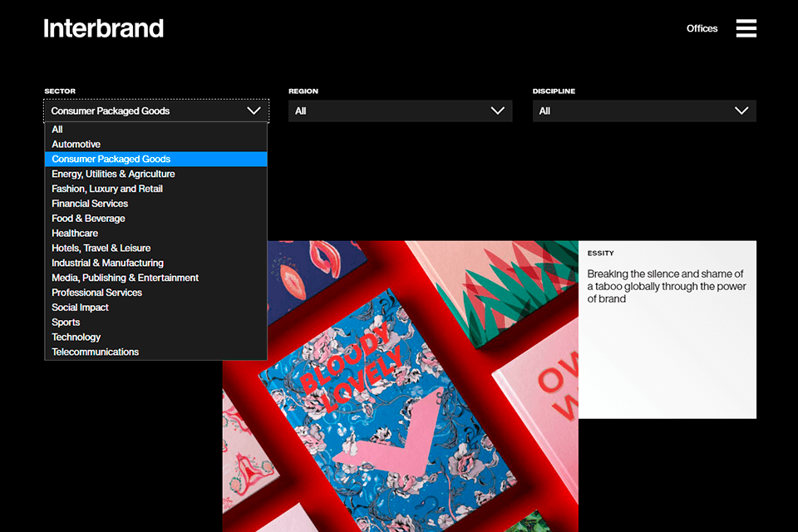This screenshot has width=798, height=532.
Task: Select Telecommunications sector option
Action: pos(155,352)
